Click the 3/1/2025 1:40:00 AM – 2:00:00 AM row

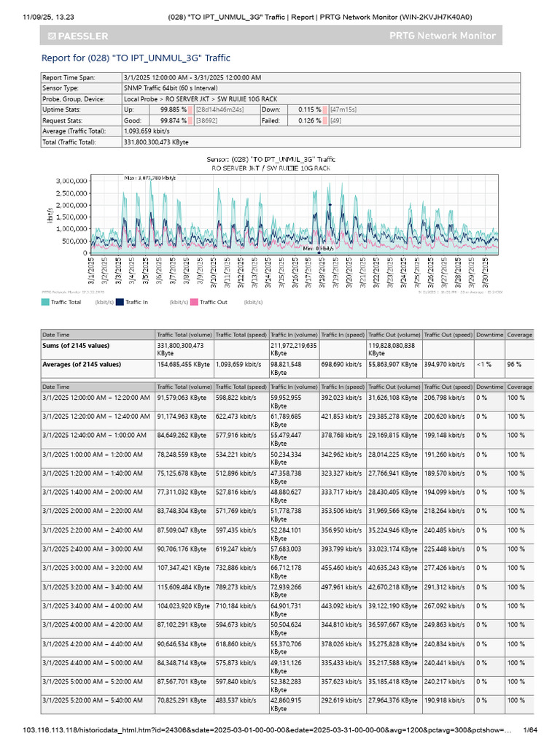point(287,496)
